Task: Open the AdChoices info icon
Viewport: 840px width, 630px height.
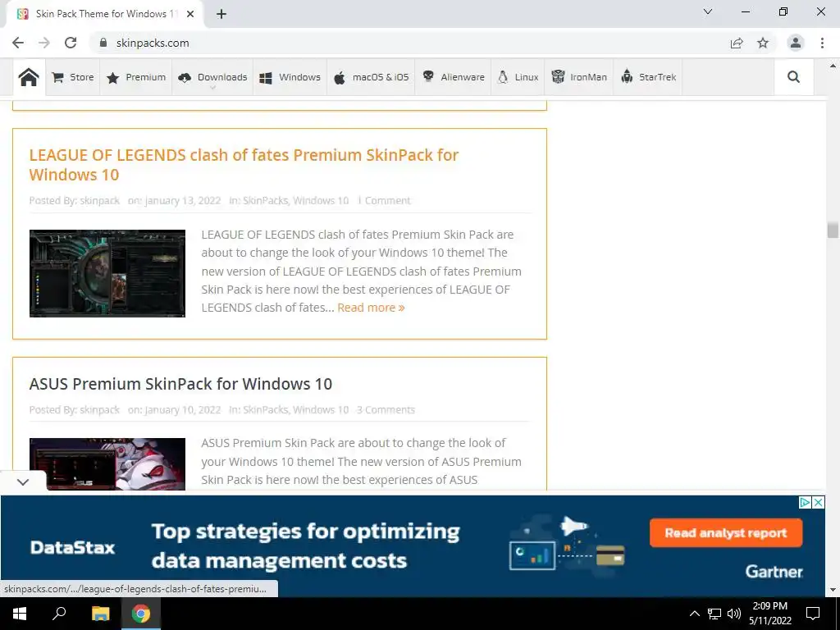Action: (x=805, y=503)
